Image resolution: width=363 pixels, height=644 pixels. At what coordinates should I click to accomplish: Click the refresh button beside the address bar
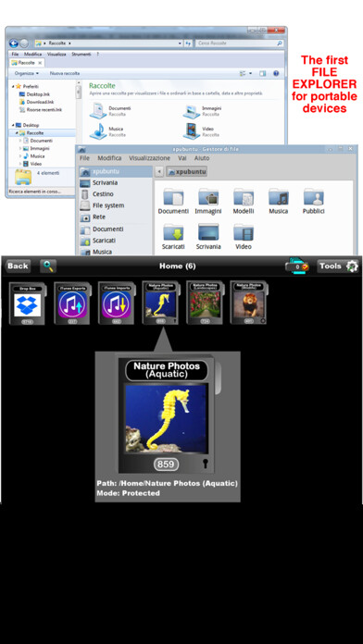pyautogui.click(x=188, y=43)
